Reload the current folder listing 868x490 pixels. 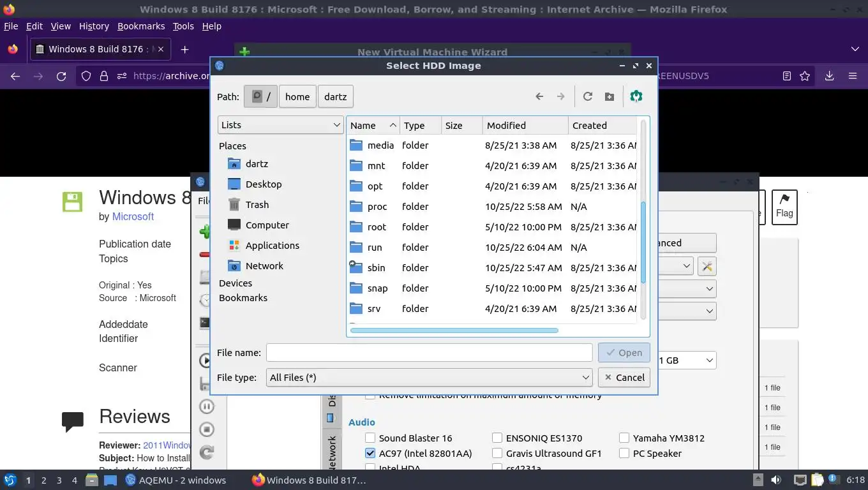click(588, 96)
